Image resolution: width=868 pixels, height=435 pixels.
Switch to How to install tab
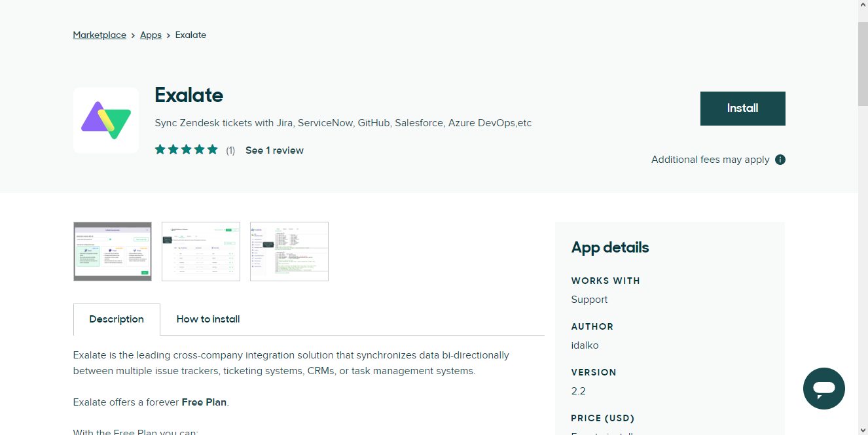(208, 319)
